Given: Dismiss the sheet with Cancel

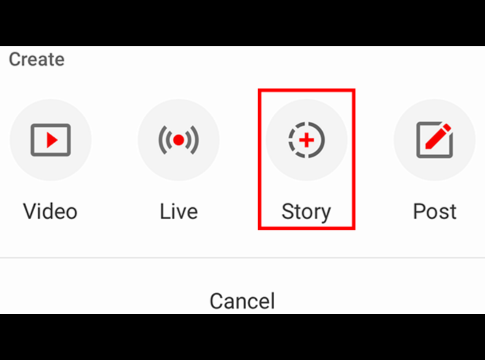Looking at the screenshot, I should [242, 301].
